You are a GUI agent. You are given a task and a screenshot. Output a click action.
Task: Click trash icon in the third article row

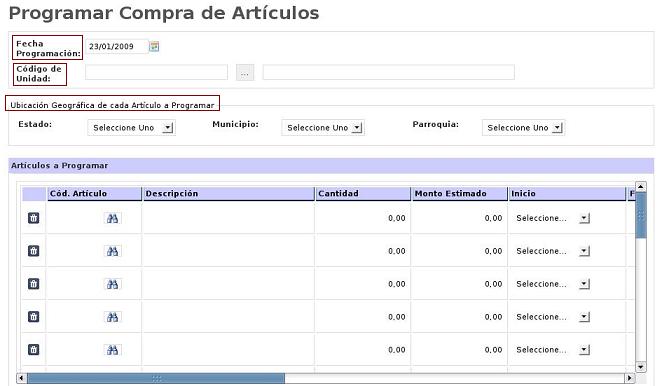[34, 284]
